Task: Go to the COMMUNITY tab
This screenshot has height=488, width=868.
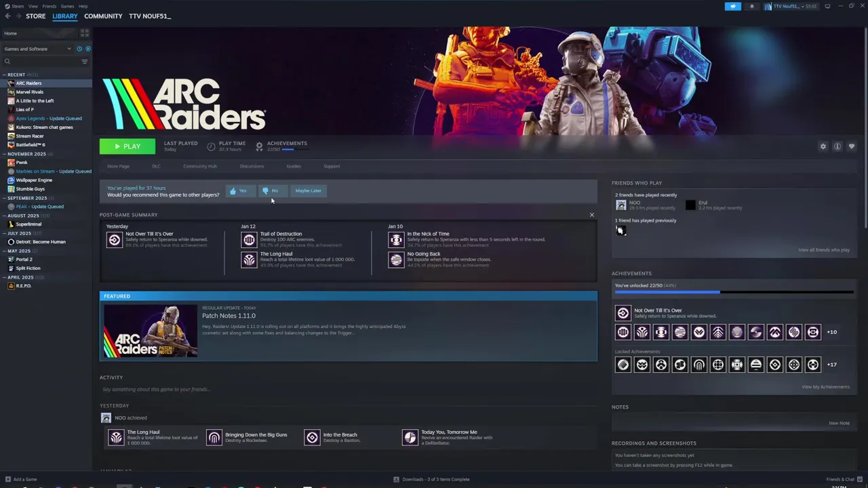Action: [x=103, y=16]
